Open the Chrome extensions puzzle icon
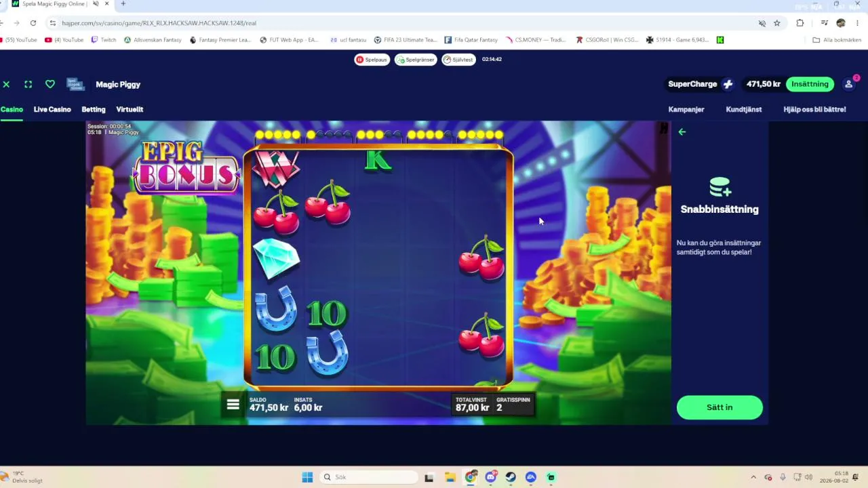 click(x=800, y=23)
